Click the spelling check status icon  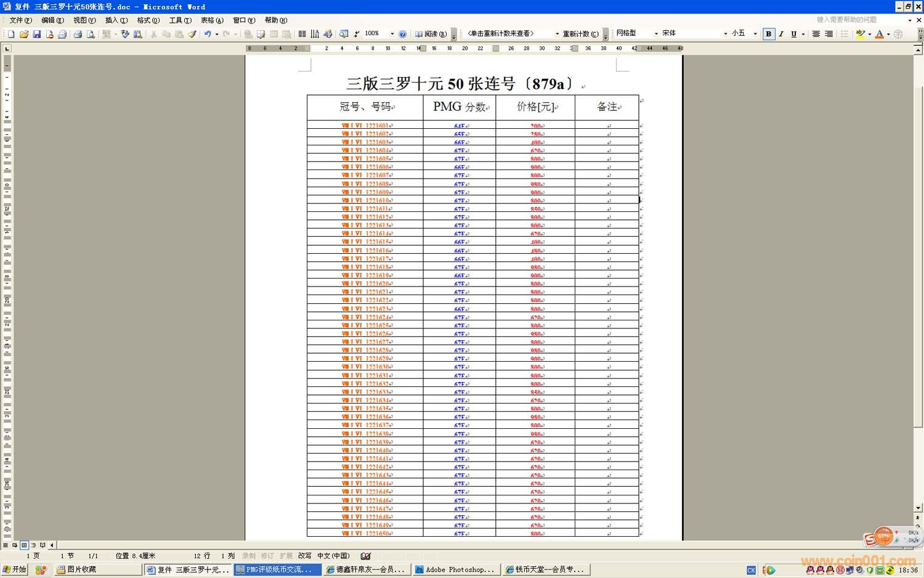(x=366, y=556)
